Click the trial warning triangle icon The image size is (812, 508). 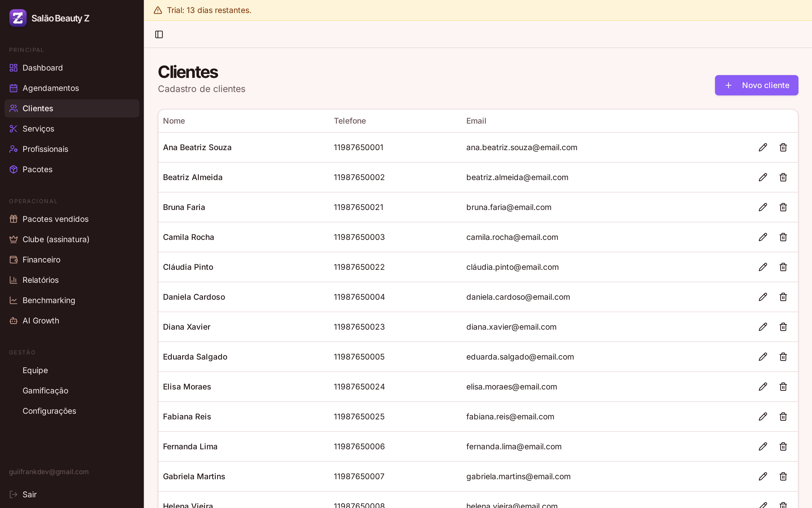(x=158, y=10)
